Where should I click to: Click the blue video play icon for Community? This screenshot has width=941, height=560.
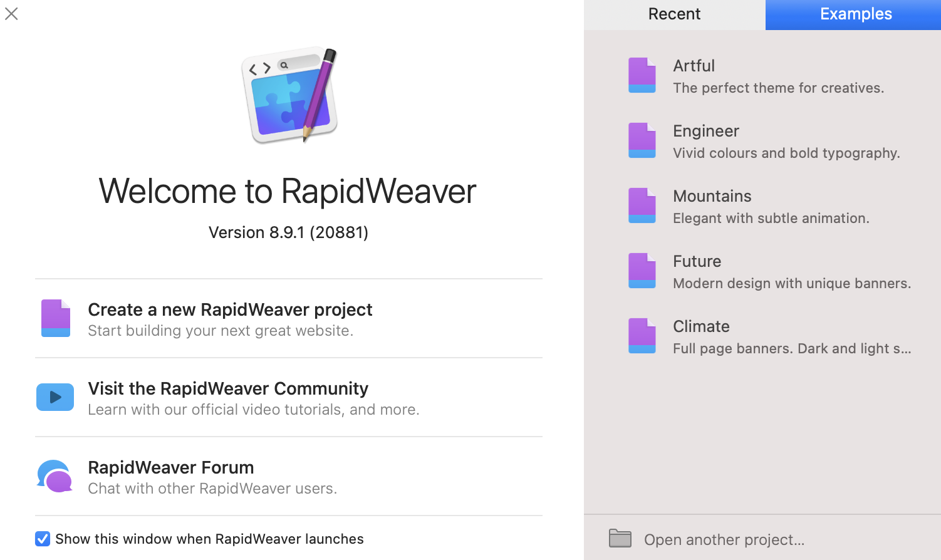[55, 397]
